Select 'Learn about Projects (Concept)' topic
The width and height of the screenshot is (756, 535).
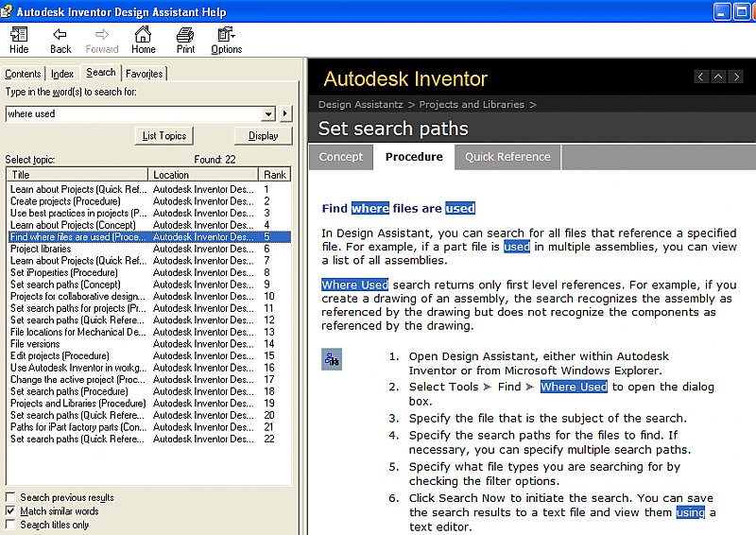(149, 225)
